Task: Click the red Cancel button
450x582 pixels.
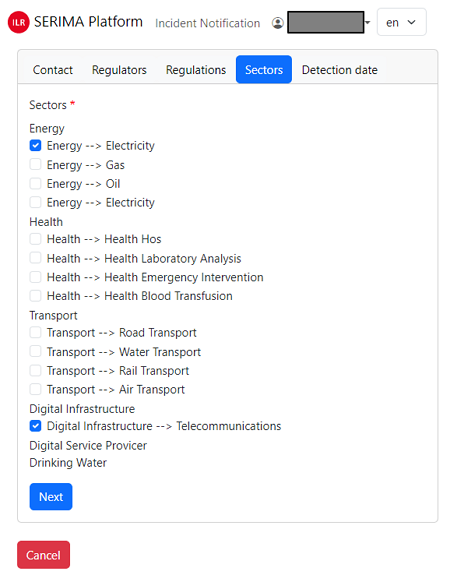Action: click(43, 555)
